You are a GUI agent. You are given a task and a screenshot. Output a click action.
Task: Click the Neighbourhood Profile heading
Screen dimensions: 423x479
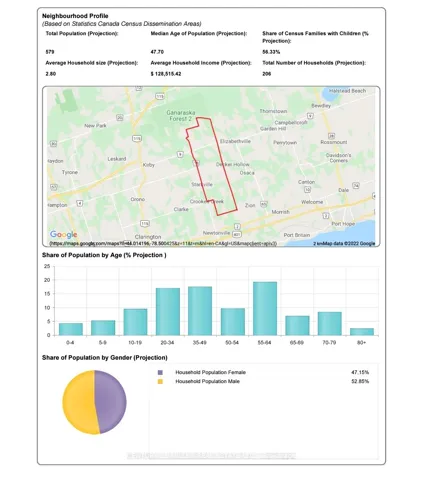tap(75, 16)
